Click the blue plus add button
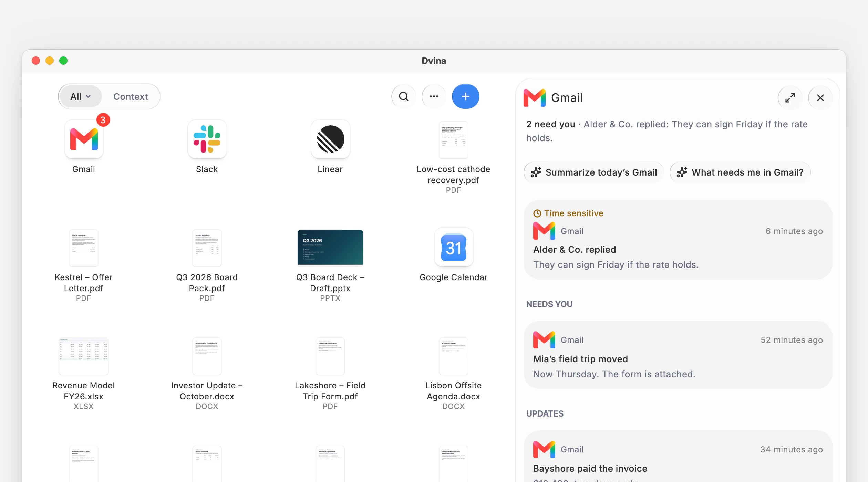This screenshot has height=482, width=868. [466, 96]
